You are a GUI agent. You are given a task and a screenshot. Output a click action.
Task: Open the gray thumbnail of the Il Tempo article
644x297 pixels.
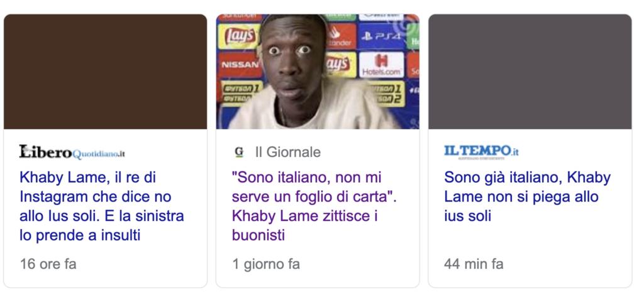coord(530,72)
